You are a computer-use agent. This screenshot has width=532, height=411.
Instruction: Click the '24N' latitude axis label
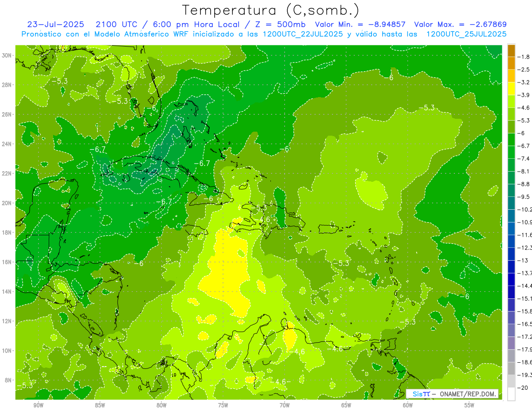coord(8,144)
